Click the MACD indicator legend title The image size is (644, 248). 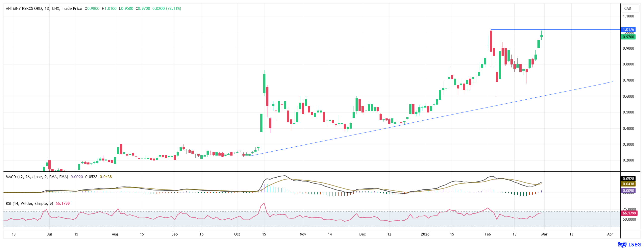(37, 177)
